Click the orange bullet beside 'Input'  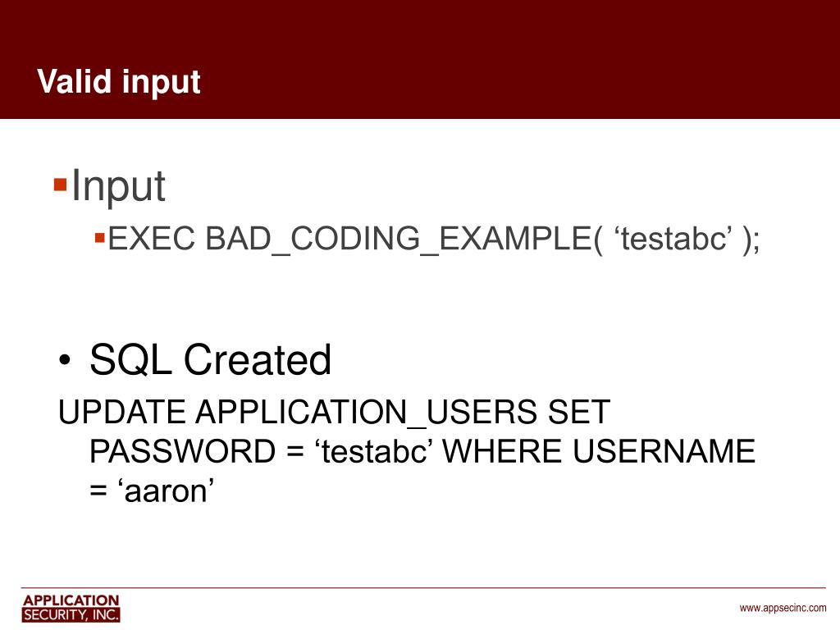click(x=60, y=185)
